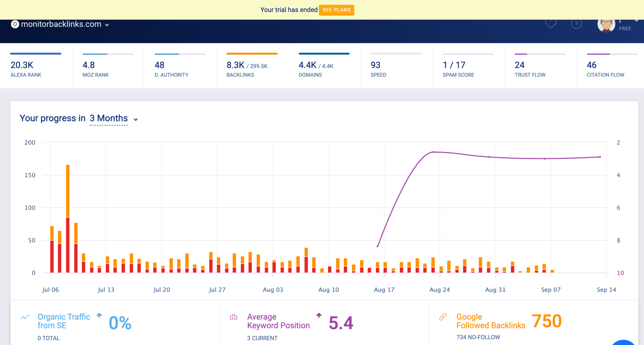The height and width of the screenshot is (345, 644).
Task: Click the Google Followed Backlinks link icon
Action: 443,317
